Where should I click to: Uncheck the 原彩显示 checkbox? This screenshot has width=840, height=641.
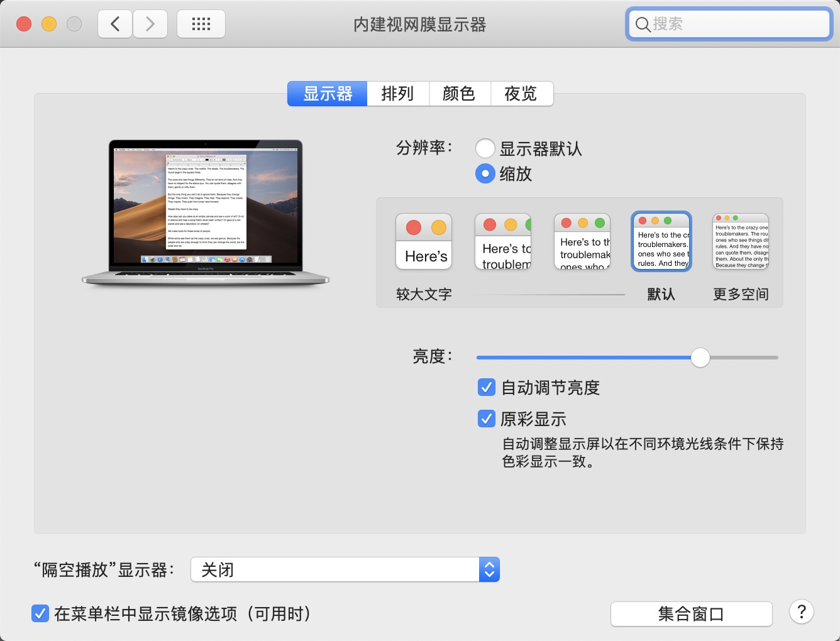487,419
